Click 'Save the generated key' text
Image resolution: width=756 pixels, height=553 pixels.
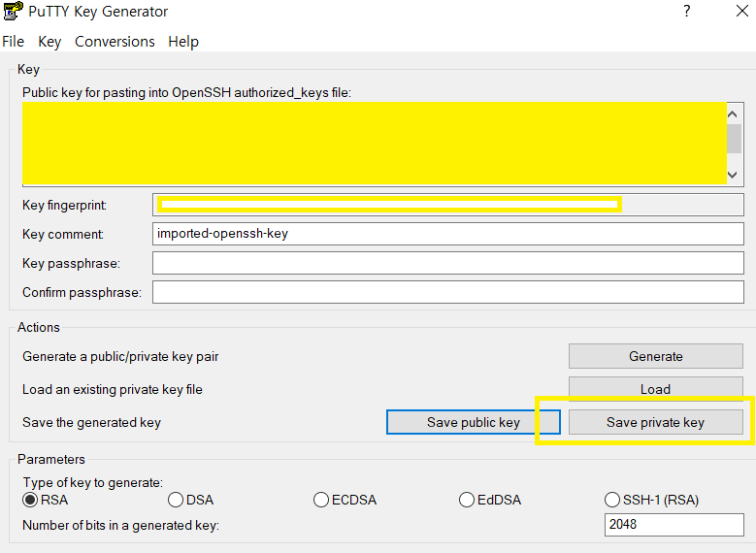point(91,423)
